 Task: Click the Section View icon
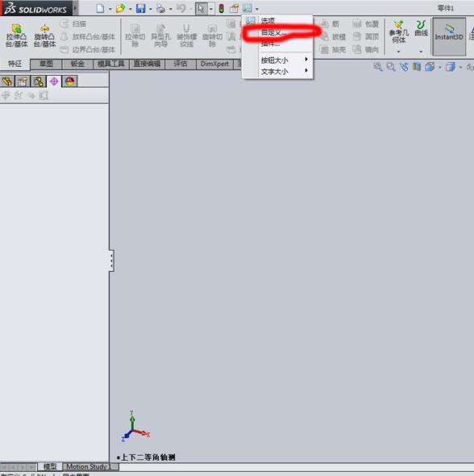(x=417, y=66)
